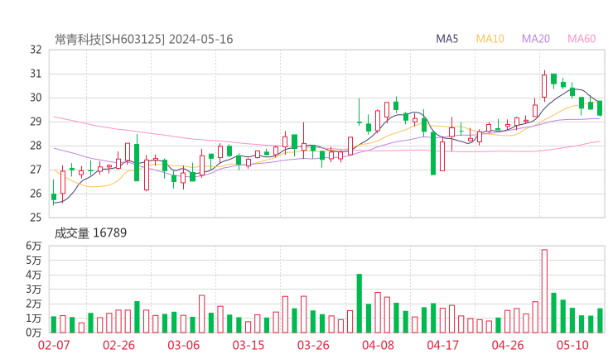Click the large green candlestick dropping to 27
Image resolution: width=613 pixels, height=364 pixels.
pyautogui.click(x=433, y=154)
